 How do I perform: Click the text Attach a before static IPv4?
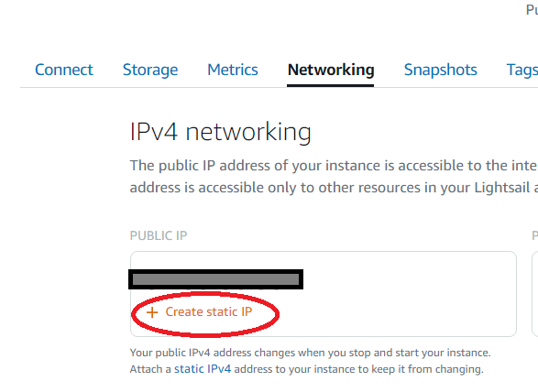pos(150,369)
